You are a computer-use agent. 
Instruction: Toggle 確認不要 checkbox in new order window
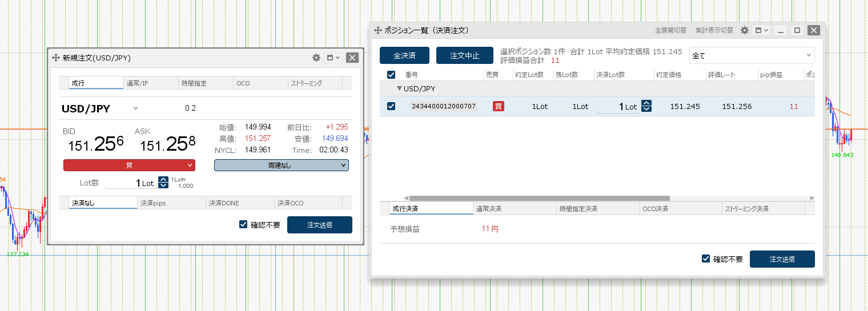pos(243,225)
